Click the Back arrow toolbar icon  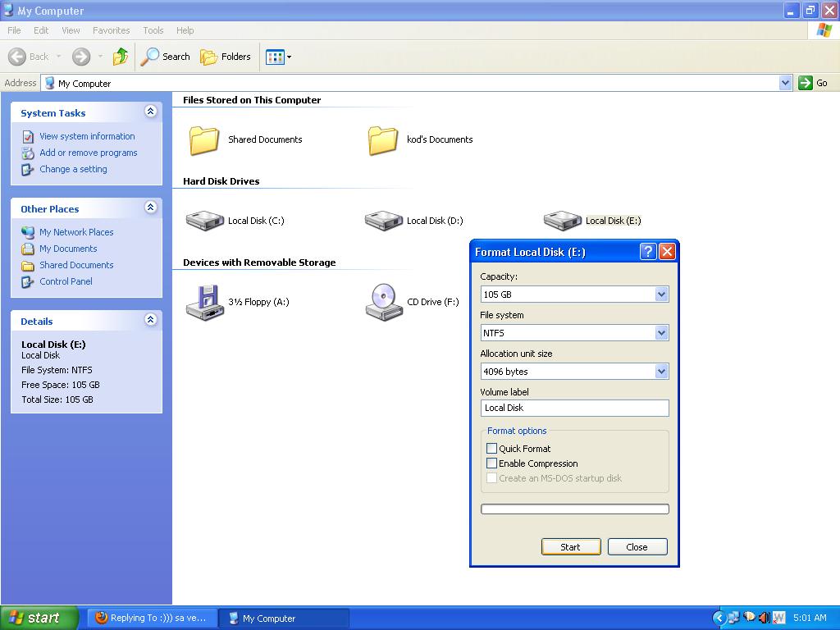pos(17,57)
